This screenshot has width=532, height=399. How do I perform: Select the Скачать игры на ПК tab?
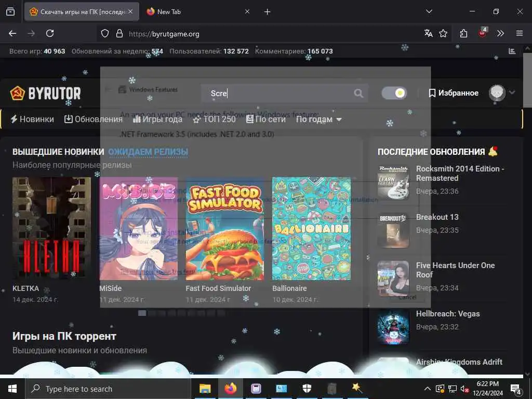82,12
